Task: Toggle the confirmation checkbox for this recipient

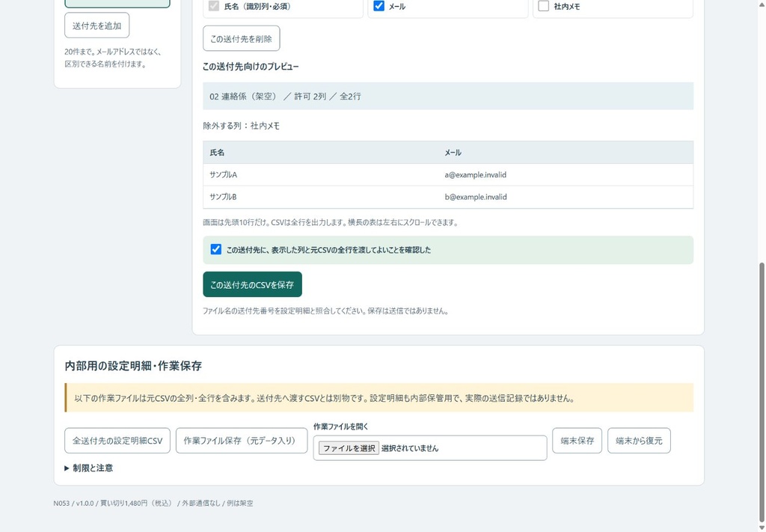Action: point(216,250)
